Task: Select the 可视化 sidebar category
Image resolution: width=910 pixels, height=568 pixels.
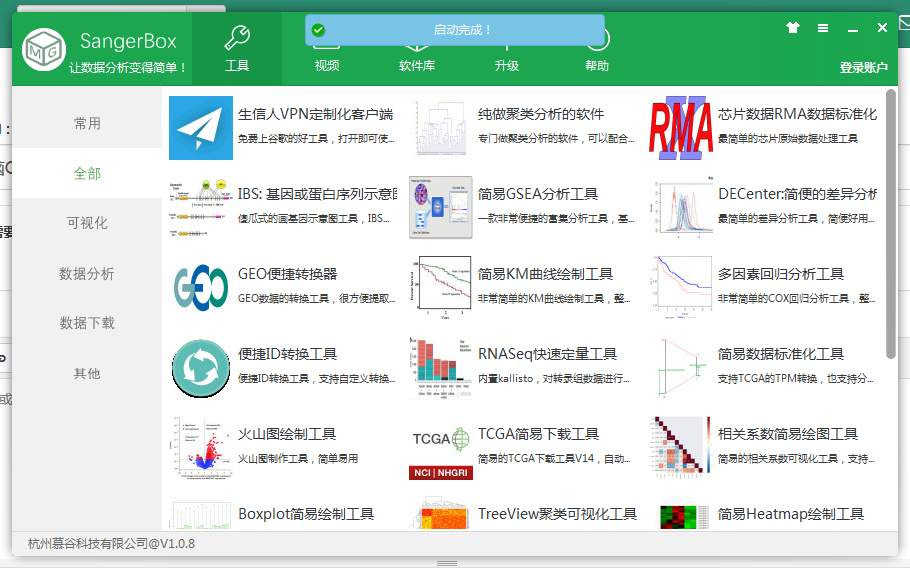Action: [87, 223]
